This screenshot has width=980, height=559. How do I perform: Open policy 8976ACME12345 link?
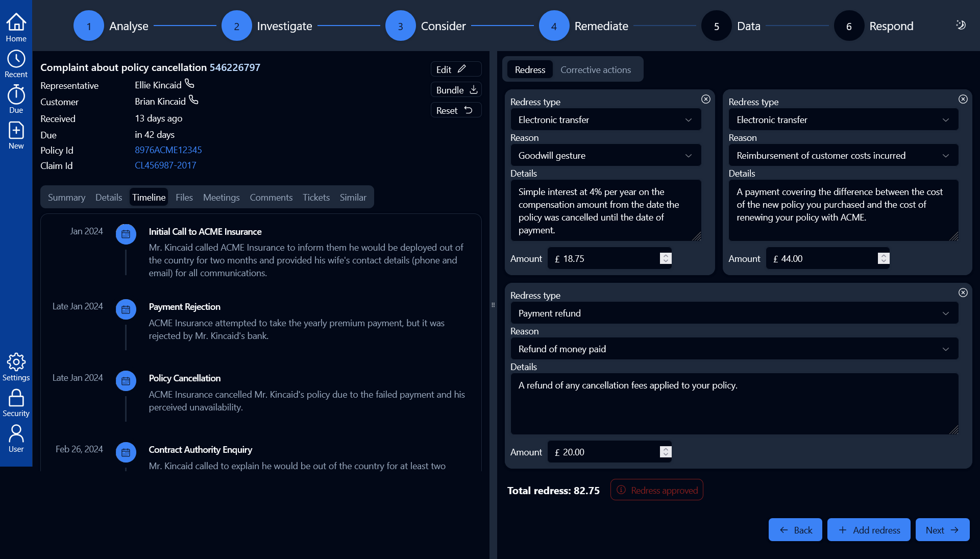[x=168, y=150]
